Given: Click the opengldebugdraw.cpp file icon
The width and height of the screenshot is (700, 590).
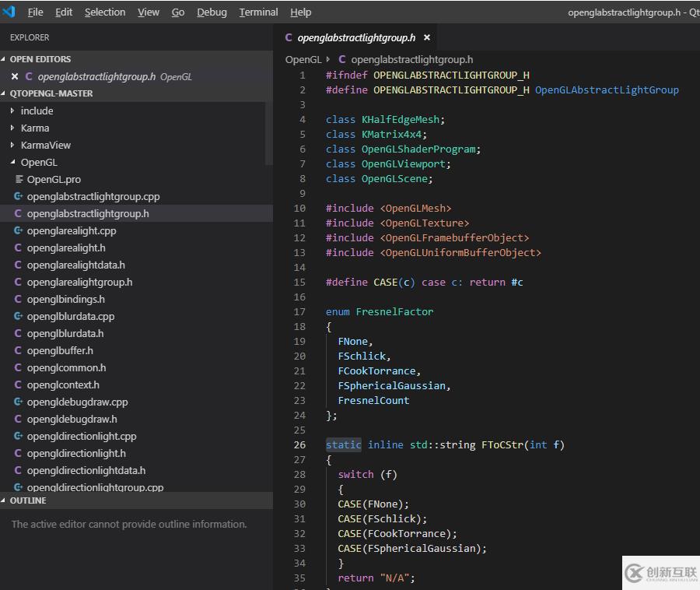Looking at the screenshot, I should [19, 402].
